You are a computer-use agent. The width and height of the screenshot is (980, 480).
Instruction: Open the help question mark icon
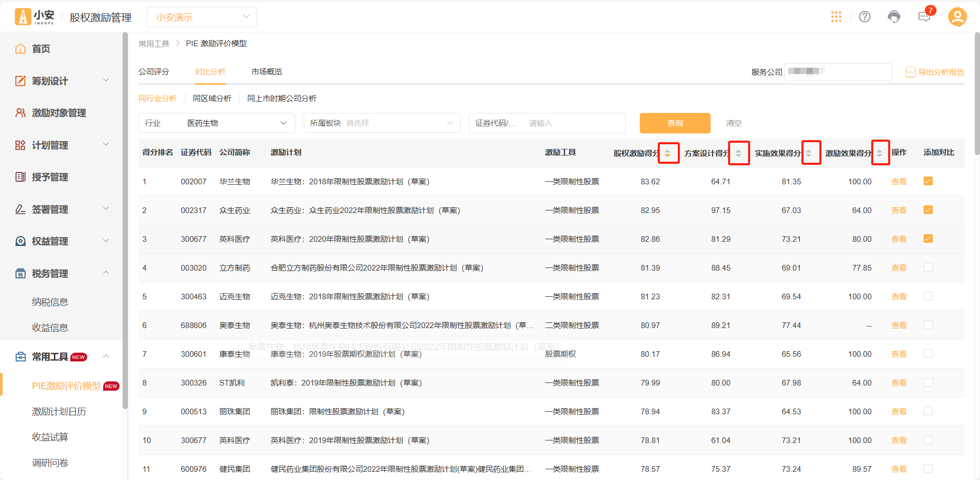pos(865,17)
